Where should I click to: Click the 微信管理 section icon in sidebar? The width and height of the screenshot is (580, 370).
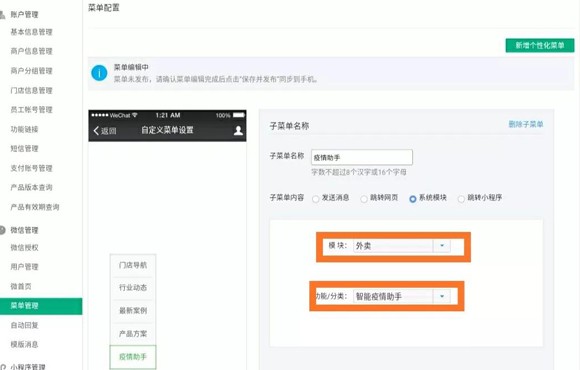pyautogui.click(x=2, y=230)
